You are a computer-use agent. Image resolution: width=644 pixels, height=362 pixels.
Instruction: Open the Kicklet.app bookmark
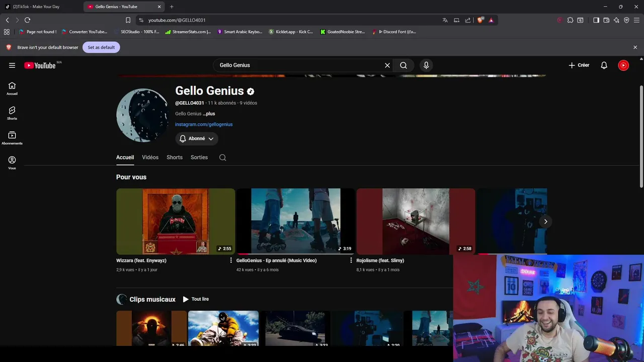(291, 32)
